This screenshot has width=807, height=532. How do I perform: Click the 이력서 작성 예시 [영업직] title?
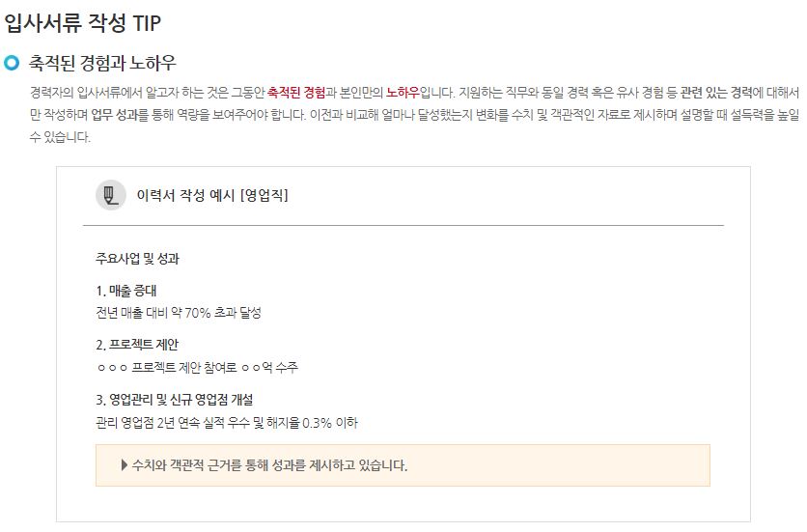coord(212,195)
